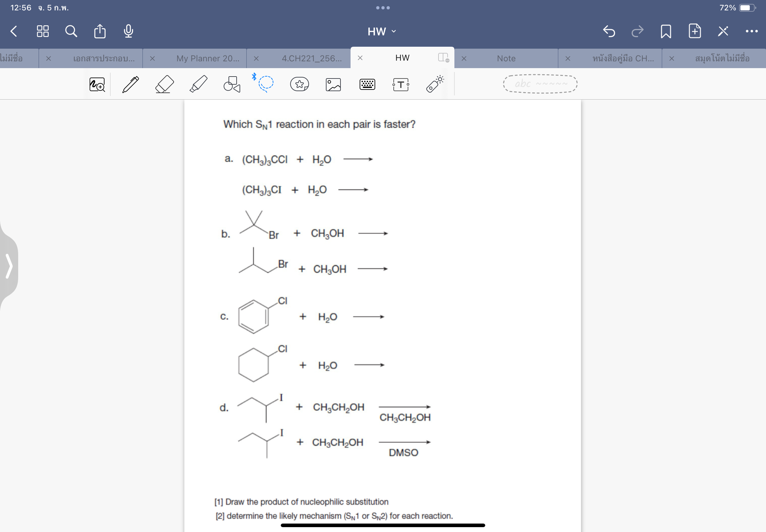Insert an image with the Photo tool
Screen dimensions: 766x532
pos(333,84)
